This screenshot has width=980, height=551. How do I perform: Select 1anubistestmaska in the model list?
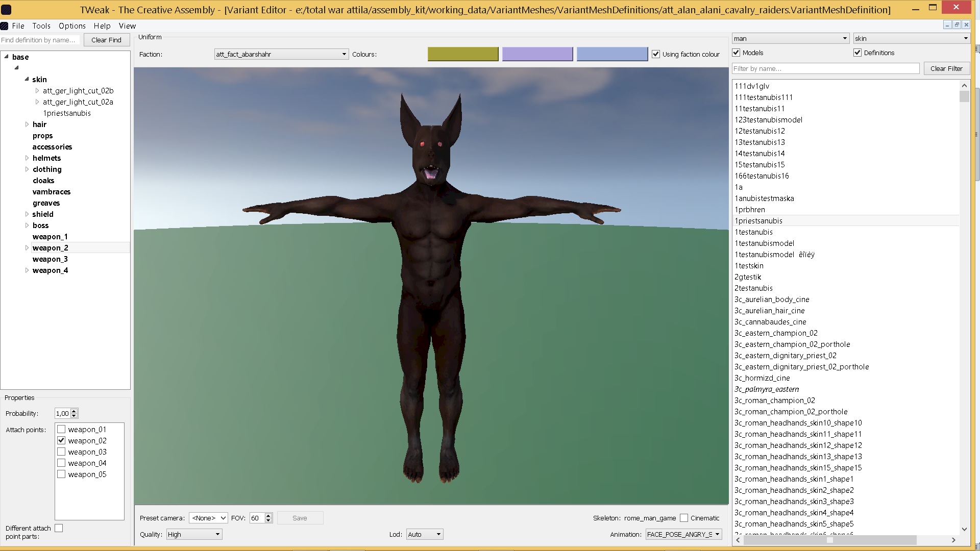coord(764,198)
